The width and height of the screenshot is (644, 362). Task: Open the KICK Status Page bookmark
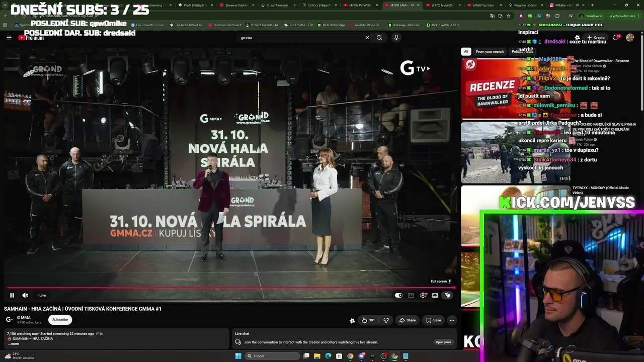(331, 25)
